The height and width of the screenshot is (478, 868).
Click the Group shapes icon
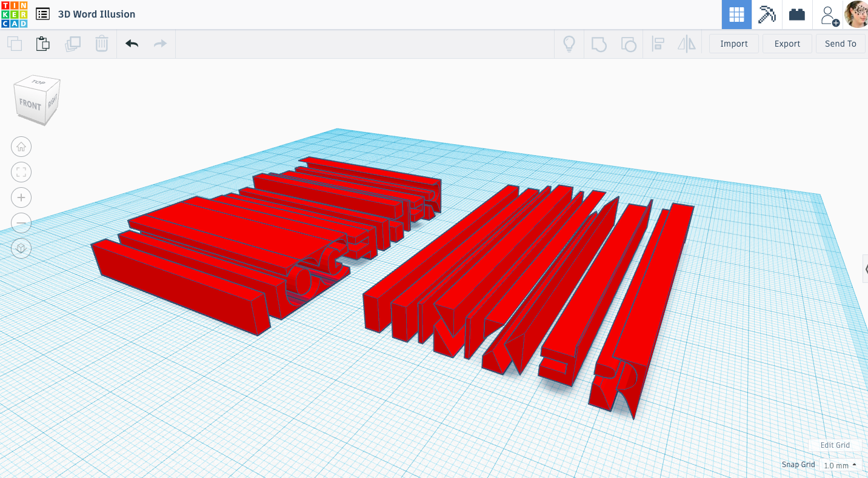click(x=599, y=44)
